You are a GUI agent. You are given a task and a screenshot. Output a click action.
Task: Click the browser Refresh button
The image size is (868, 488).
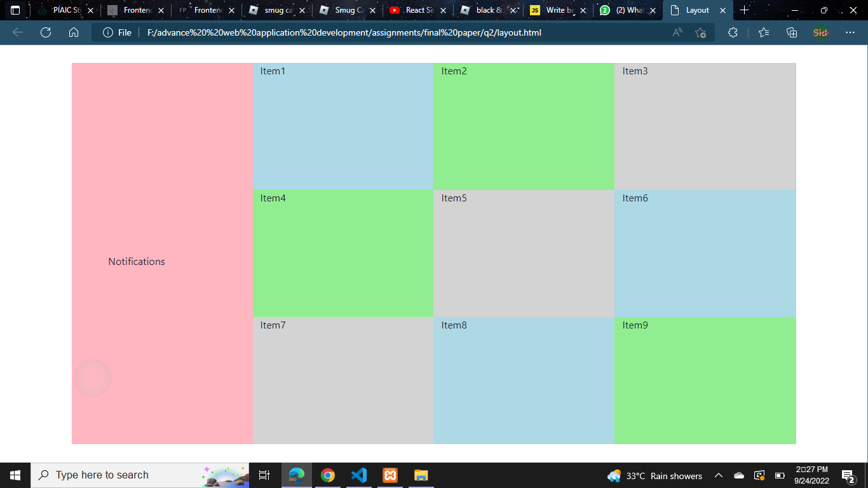[x=46, y=32]
